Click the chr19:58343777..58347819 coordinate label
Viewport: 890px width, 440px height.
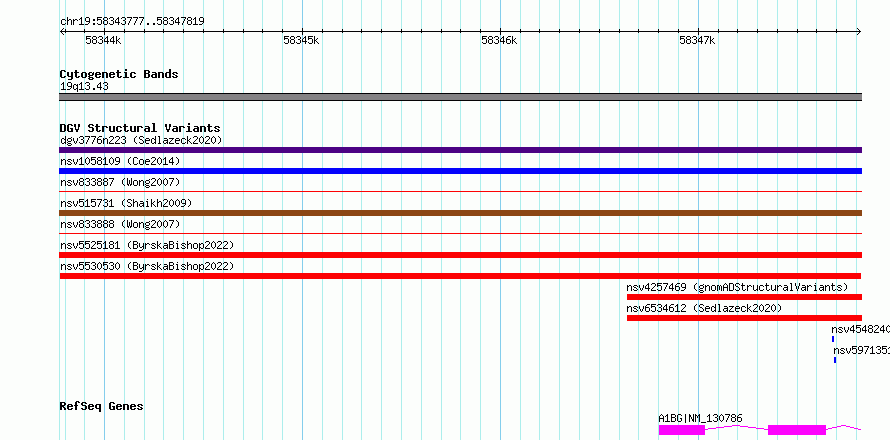(x=132, y=22)
